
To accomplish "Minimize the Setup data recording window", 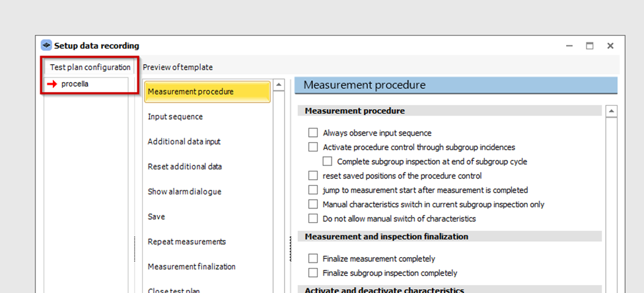I will 569,46.
